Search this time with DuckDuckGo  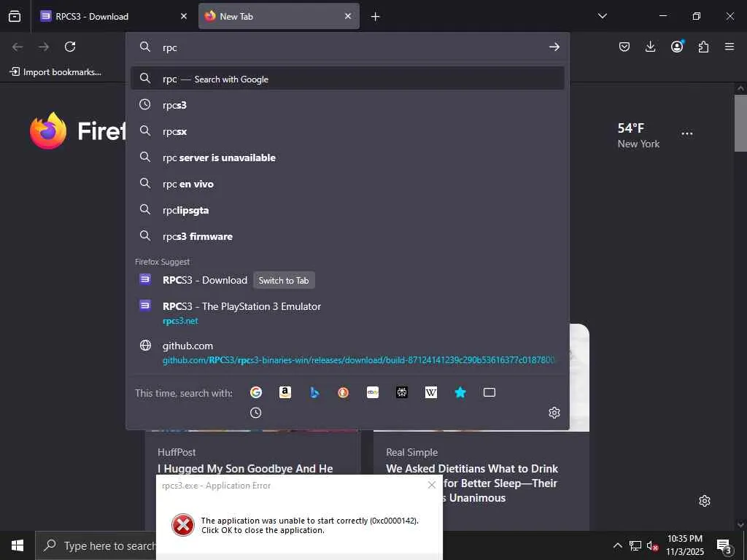pos(343,392)
